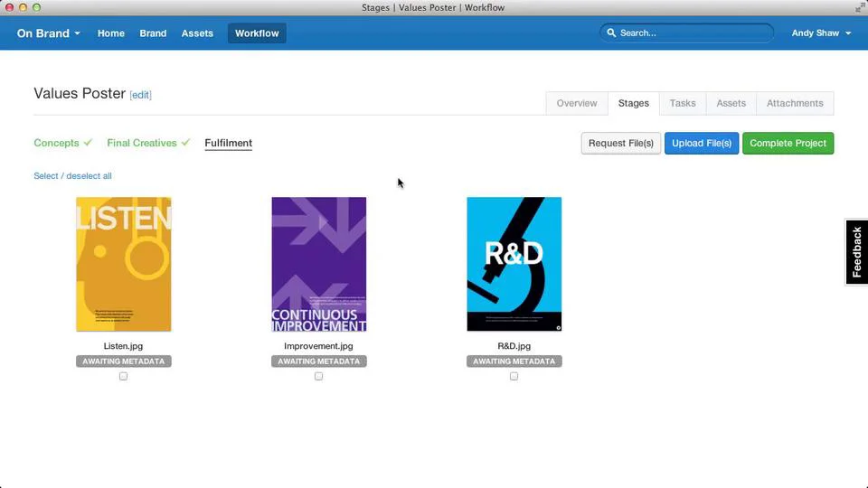Open the Feedback side tab
Viewport: 868px width, 488px height.
(857, 252)
